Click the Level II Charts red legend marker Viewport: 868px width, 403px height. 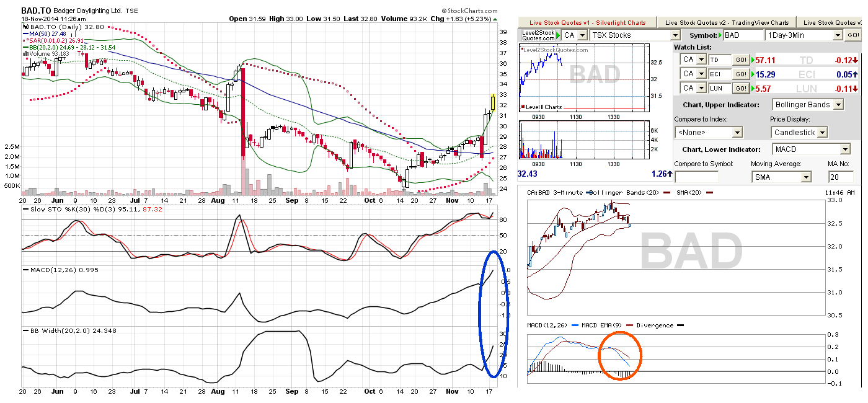523,107
